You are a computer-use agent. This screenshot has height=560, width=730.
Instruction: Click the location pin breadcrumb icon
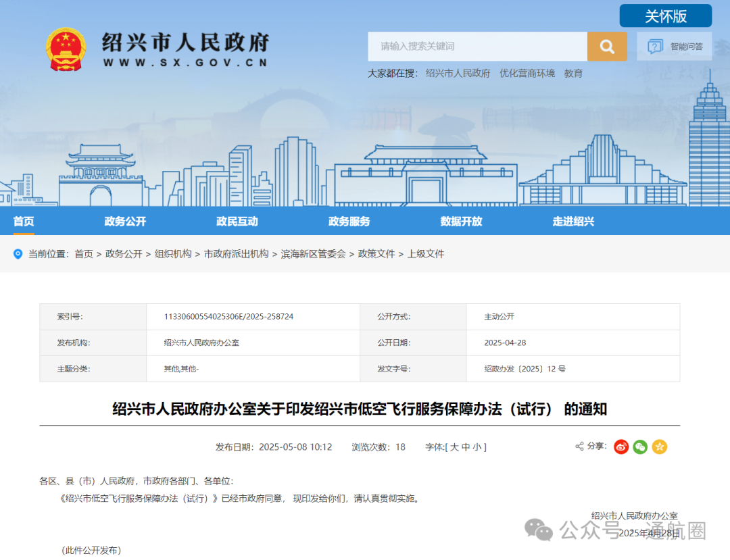pyautogui.click(x=19, y=255)
